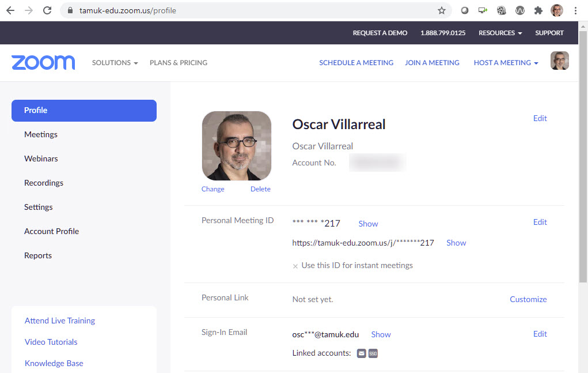
Task: Click the large profile photo
Action: 237,146
